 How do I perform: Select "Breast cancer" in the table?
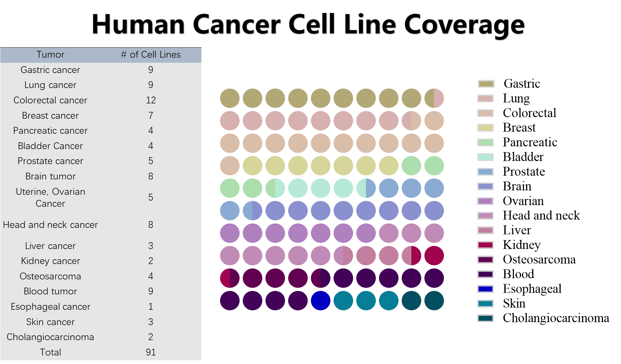[51, 116]
